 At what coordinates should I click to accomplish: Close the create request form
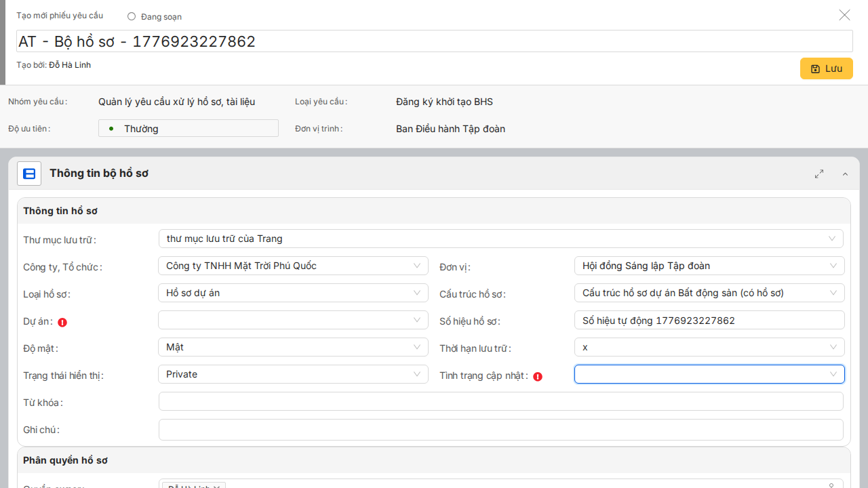pos(844,15)
